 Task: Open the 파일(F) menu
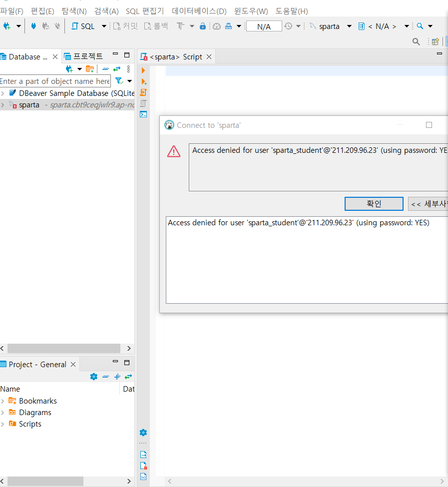pyautogui.click(x=12, y=11)
